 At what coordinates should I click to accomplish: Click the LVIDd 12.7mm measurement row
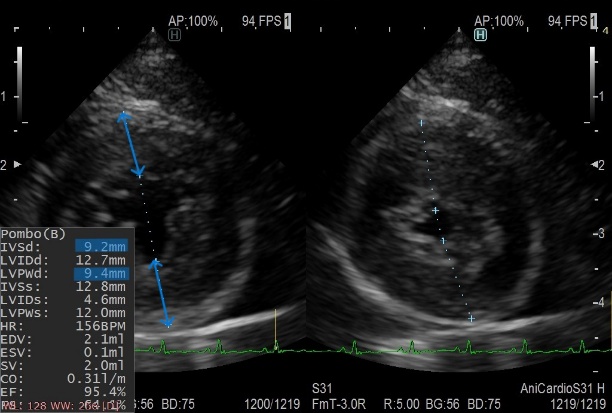click(66, 258)
